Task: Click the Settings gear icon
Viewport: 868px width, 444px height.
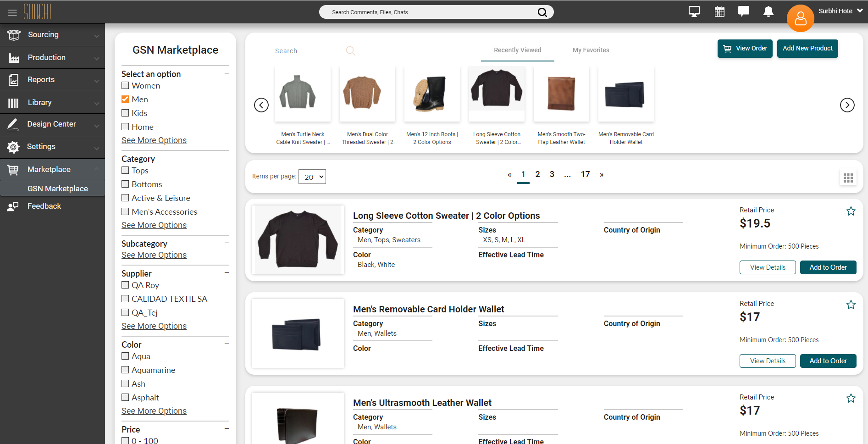Action: [13, 147]
